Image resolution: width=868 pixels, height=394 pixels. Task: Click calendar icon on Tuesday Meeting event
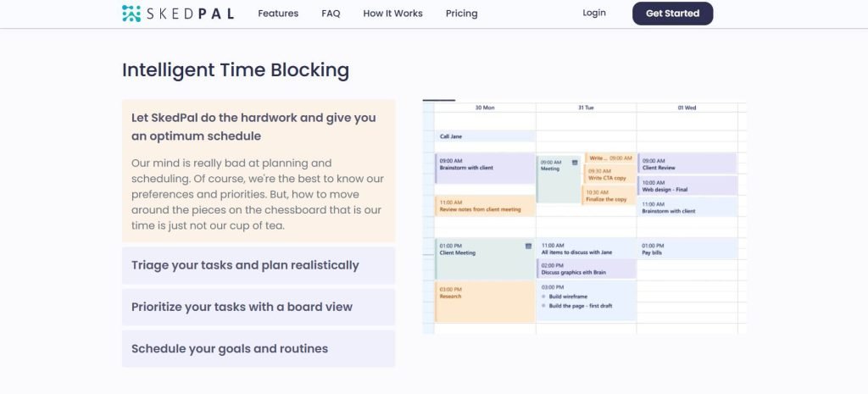click(575, 162)
